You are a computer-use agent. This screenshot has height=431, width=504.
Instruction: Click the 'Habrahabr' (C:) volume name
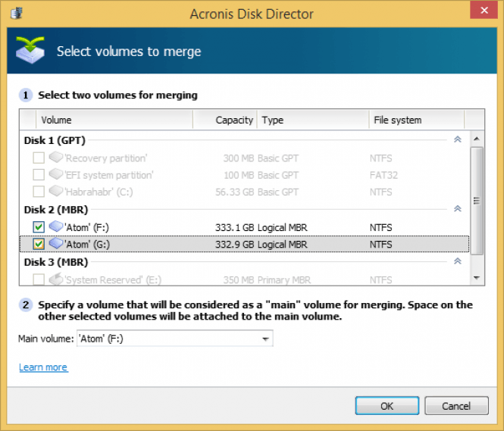coord(99,192)
